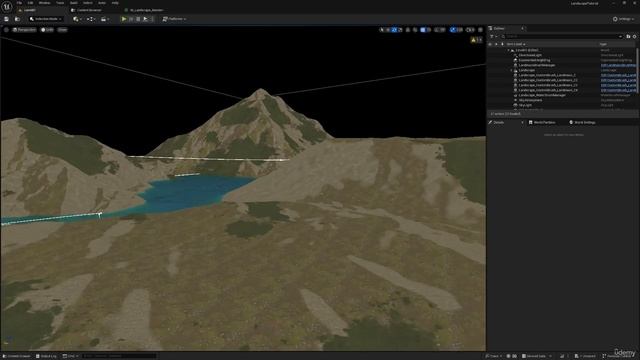Click the Outliner search field
640x360 pixels.
pyautogui.click(x=562, y=36)
